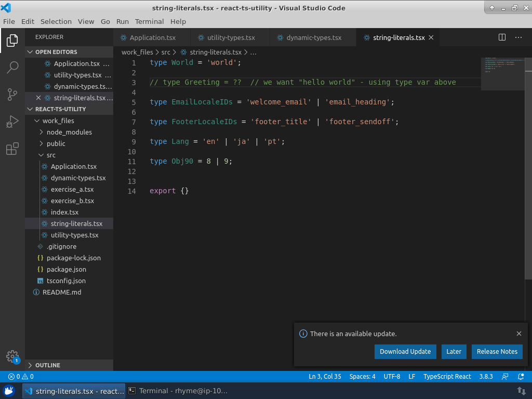The height and width of the screenshot is (399, 532).
Task: Open the Extensions view
Action: 12,150
